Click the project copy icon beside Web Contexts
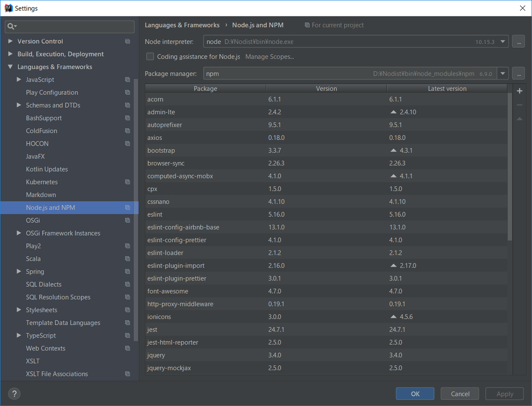The image size is (532, 406). click(x=128, y=348)
